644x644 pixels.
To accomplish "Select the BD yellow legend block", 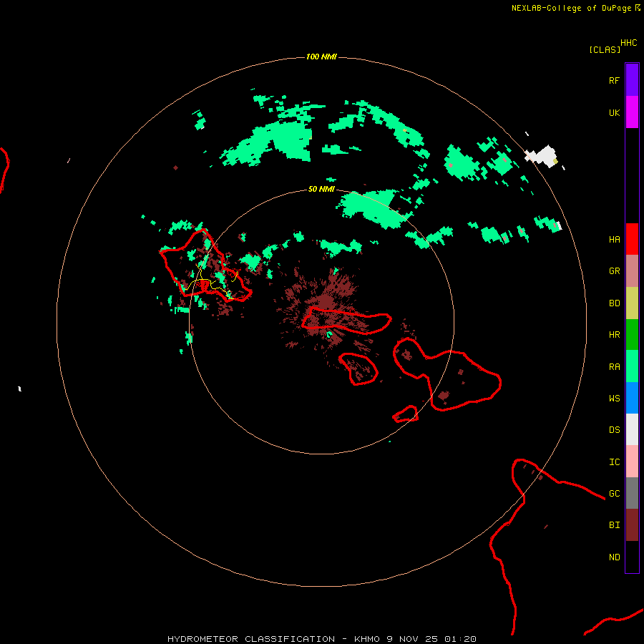I will pyautogui.click(x=632, y=303).
